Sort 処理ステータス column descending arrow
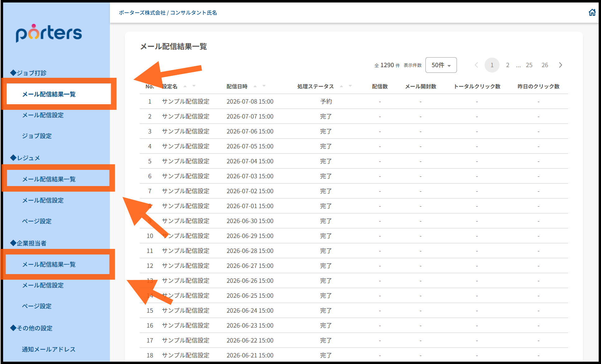The width and height of the screenshot is (601, 364). [x=350, y=86]
